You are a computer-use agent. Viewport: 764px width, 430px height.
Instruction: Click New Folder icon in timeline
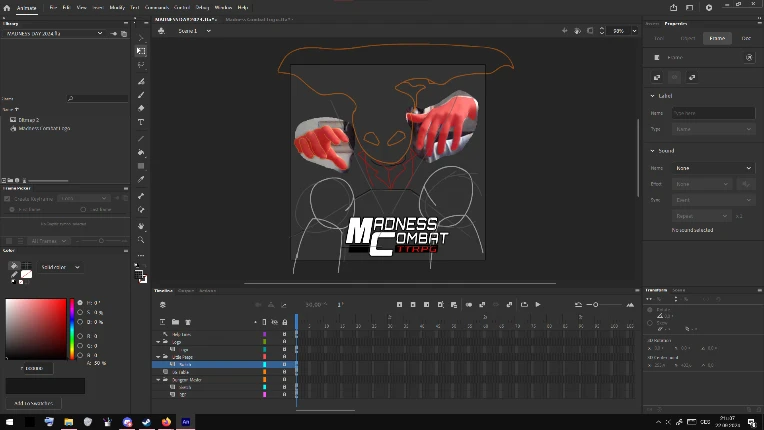pos(175,322)
